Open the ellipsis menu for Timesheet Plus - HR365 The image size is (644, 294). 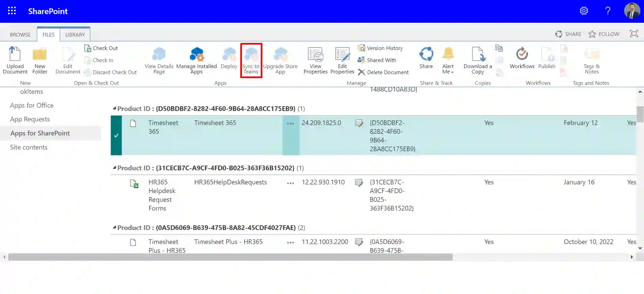click(291, 243)
